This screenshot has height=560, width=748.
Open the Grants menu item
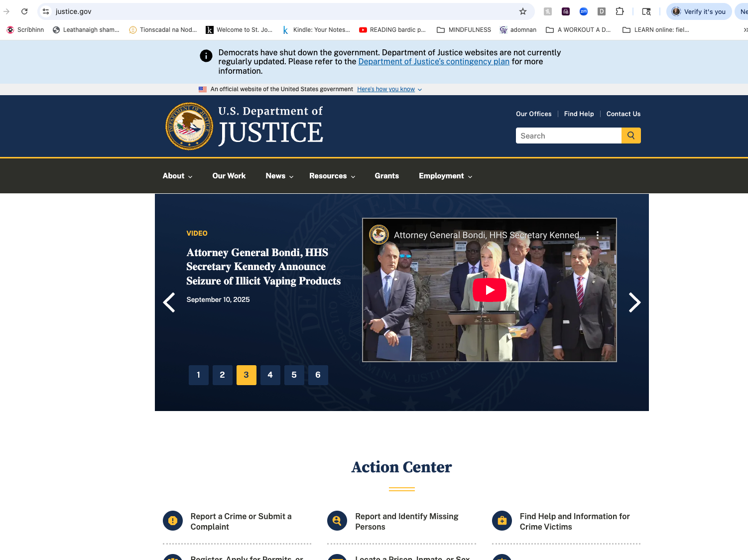[x=386, y=176]
